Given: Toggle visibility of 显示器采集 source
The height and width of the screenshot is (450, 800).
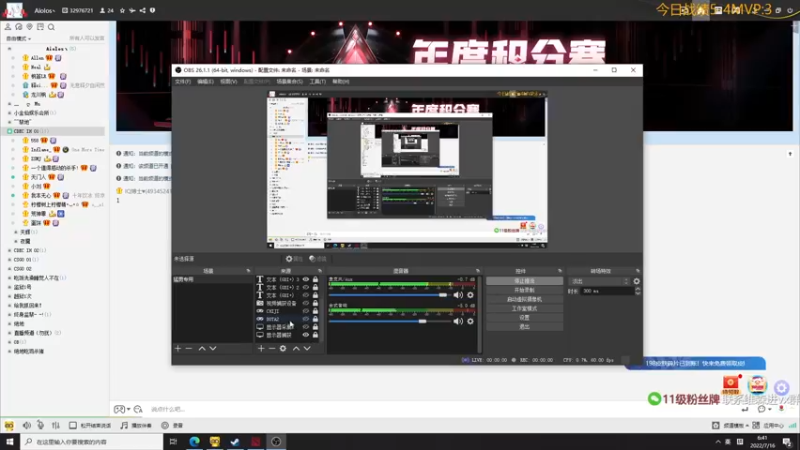Looking at the screenshot, I should click(x=306, y=327).
